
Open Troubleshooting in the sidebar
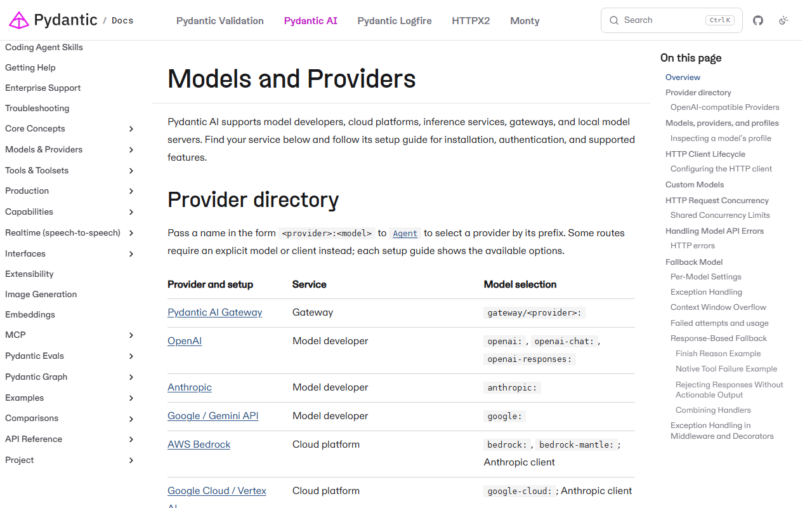click(37, 108)
